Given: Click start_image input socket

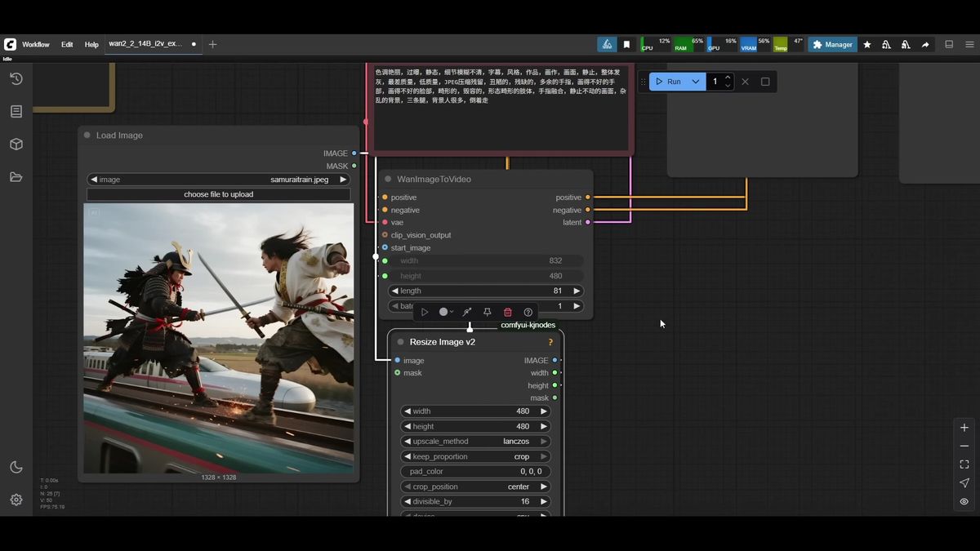Looking at the screenshot, I should 385,247.
